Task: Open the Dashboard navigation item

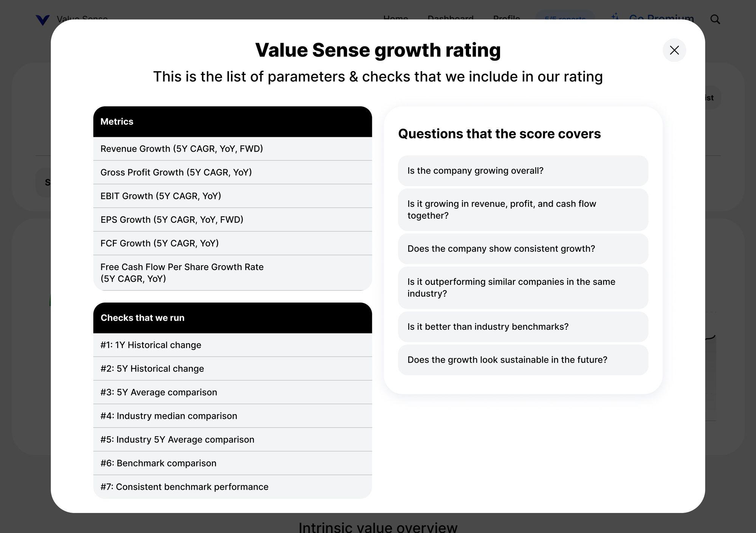Action: click(451, 19)
